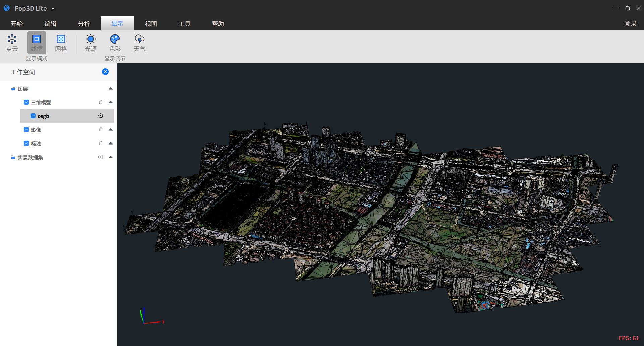Uncheck the 影像 layer checkbox
The height and width of the screenshot is (346, 644).
coord(26,129)
